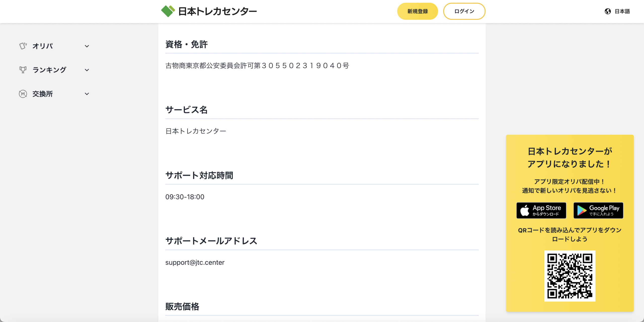Click the 交換所 coin icon

23,94
